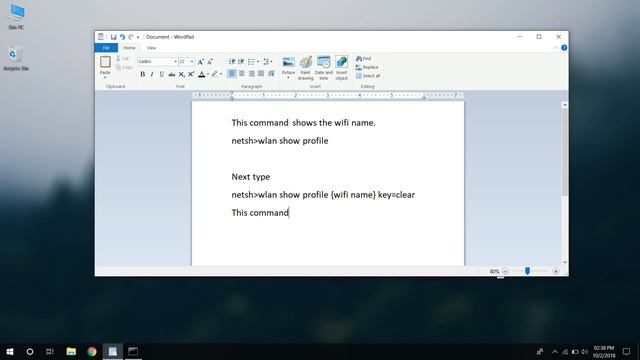Click Increase indent icon
This screenshot has height=360, width=640.
(x=241, y=62)
